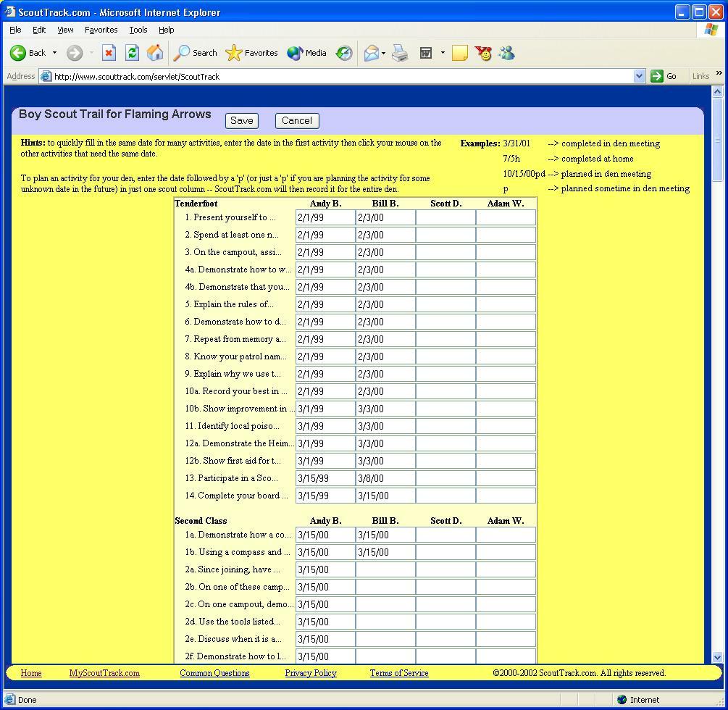Viewport: 728px width, 710px height.
Task: Open the File menu
Action: (x=15, y=30)
